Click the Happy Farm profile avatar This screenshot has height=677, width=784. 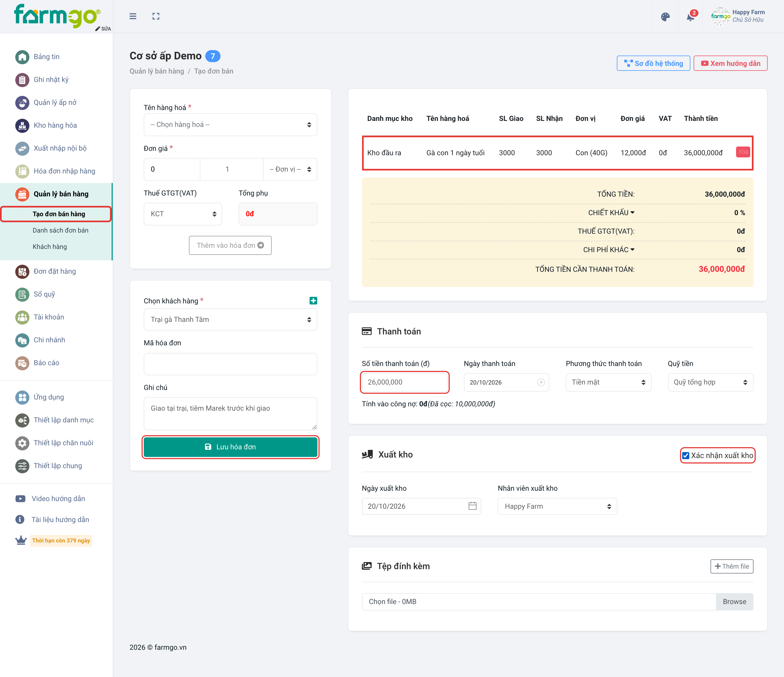[x=720, y=16]
